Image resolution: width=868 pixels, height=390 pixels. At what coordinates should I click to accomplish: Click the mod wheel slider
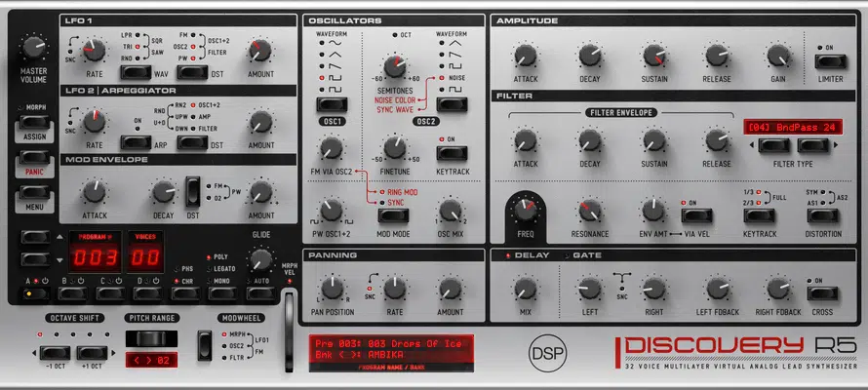pos(289,332)
